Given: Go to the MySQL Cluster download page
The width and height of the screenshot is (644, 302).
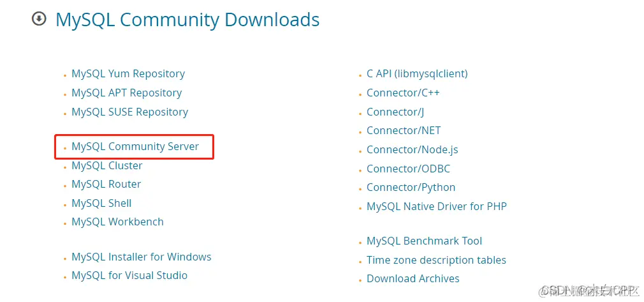Looking at the screenshot, I should [x=106, y=166].
